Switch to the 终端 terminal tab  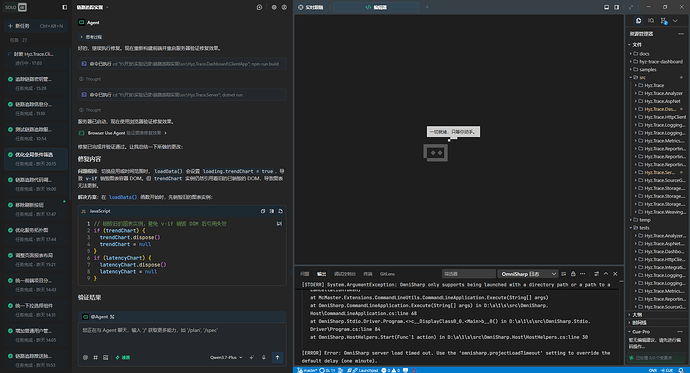(x=368, y=274)
